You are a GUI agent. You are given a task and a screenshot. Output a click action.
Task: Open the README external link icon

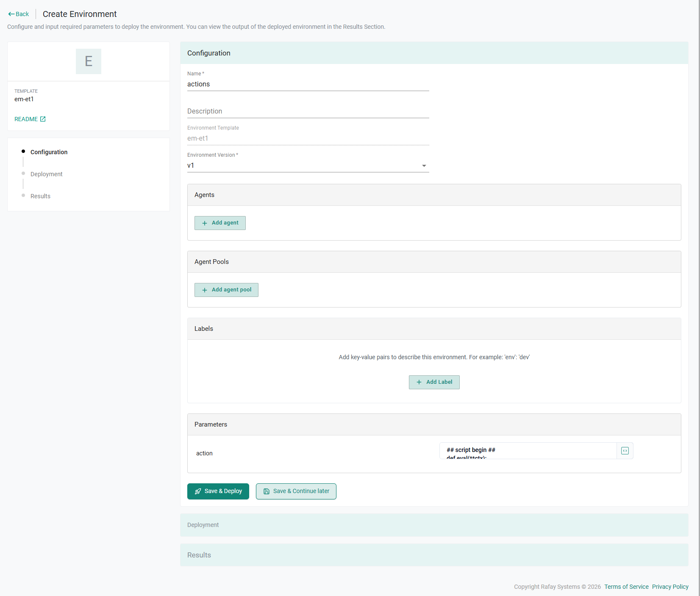(43, 119)
